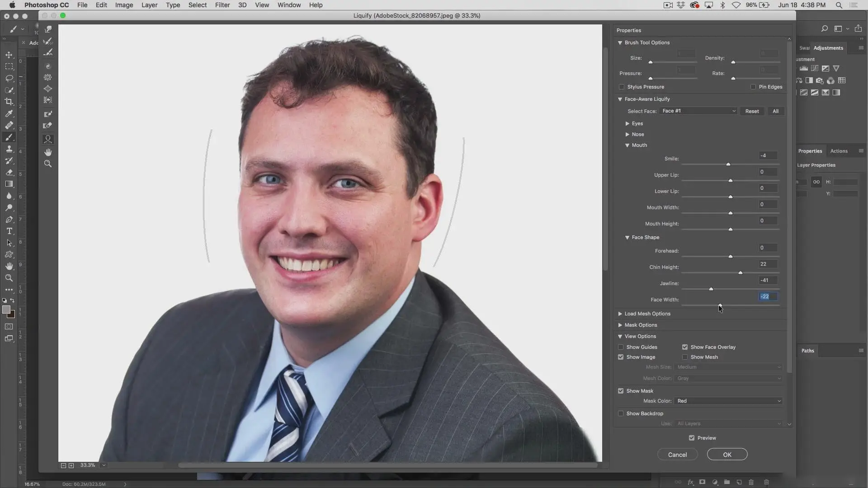Select the Pen tool in Photoshop toolbar
The height and width of the screenshot is (488, 868).
[9, 219]
